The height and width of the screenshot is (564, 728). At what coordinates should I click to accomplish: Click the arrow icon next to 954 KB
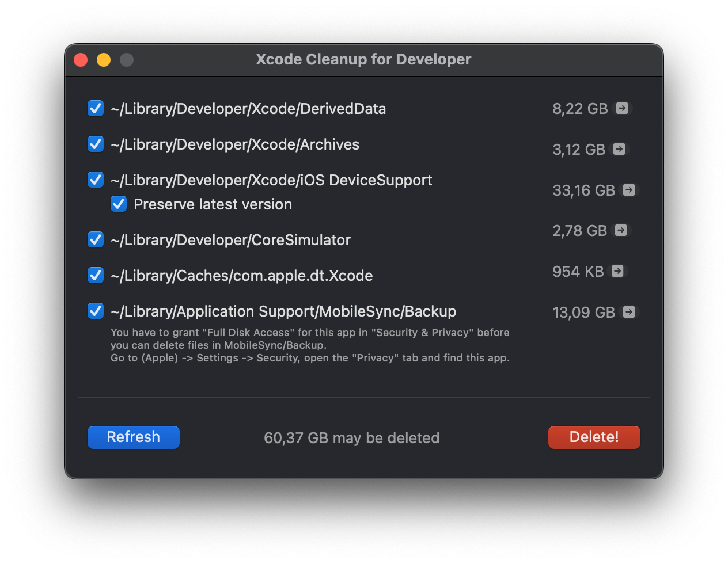coord(617,271)
